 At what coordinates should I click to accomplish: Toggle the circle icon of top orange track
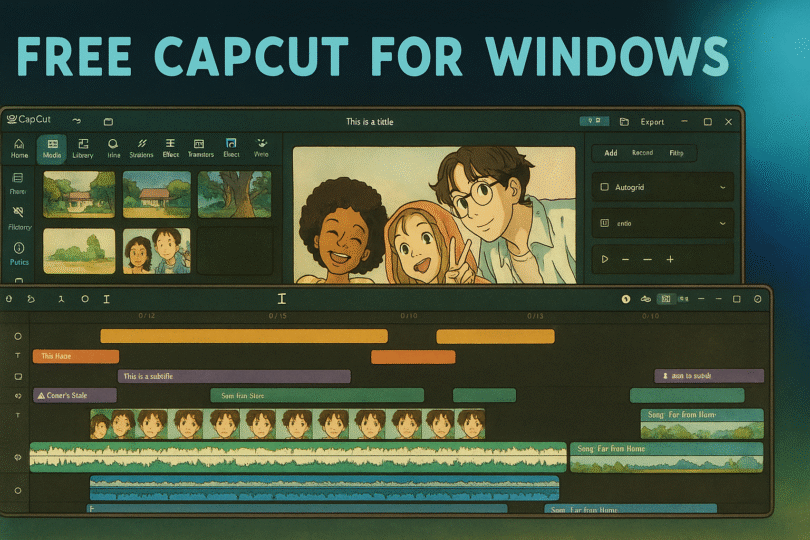[x=18, y=336]
